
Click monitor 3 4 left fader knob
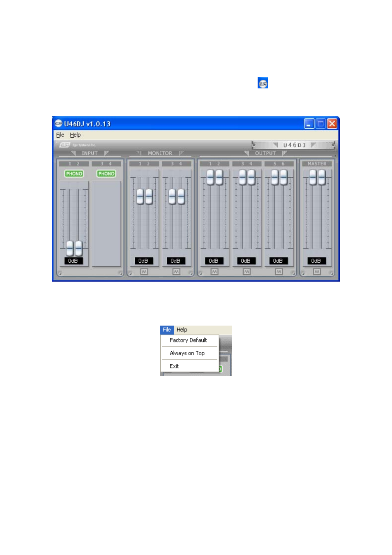pos(172,197)
